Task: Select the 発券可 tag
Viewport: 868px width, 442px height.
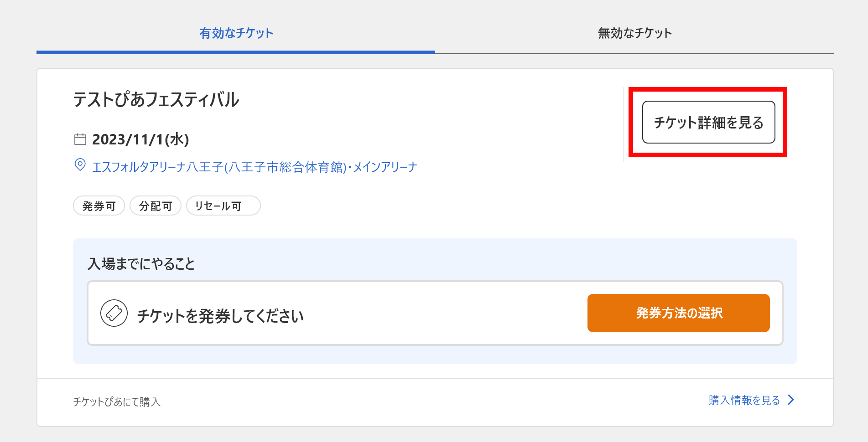Action: click(x=99, y=206)
